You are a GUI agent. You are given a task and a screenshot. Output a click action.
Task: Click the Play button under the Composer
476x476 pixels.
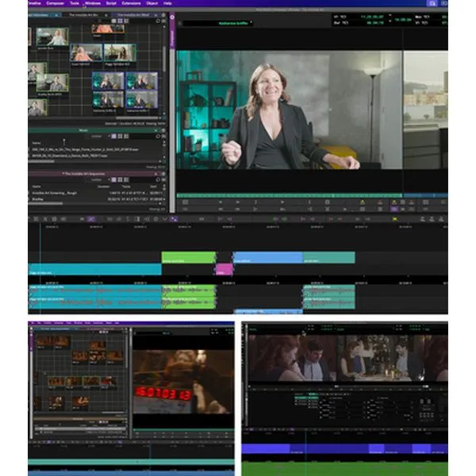[x=282, y=202]
